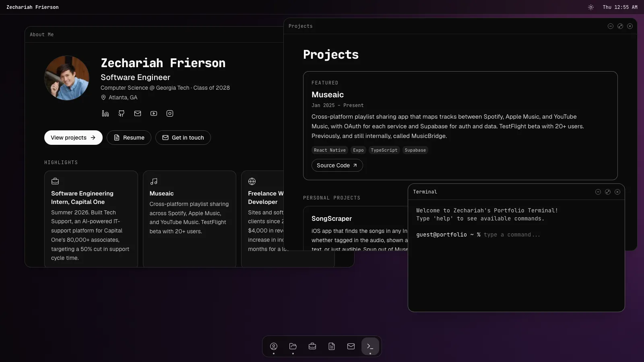Open the Projects folder in the dock
The width and height of the screenshot is (644, 362).
click(293, 346)
